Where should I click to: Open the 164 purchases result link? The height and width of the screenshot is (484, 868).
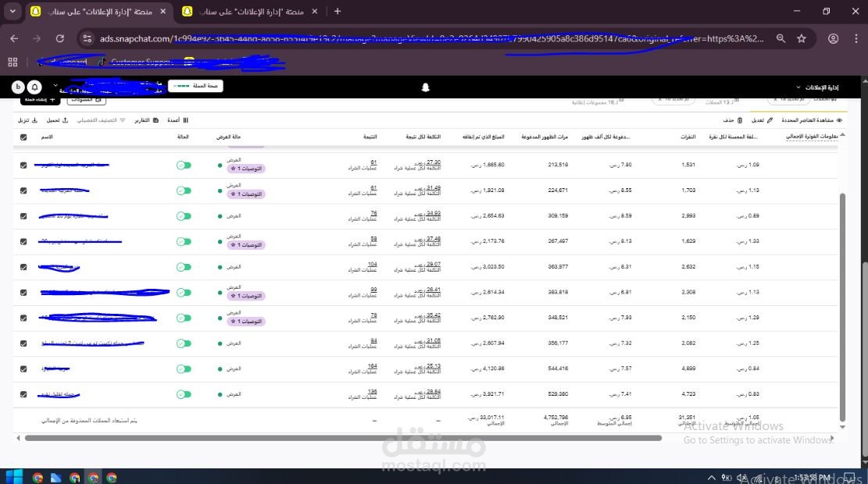[x=373, y=365]
